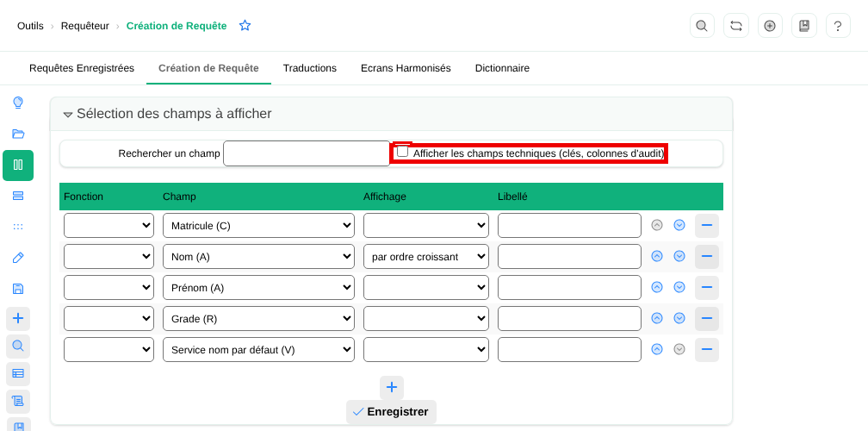Open the search icon in top header
The image size is (868, 431).
[x=702, y=26]
